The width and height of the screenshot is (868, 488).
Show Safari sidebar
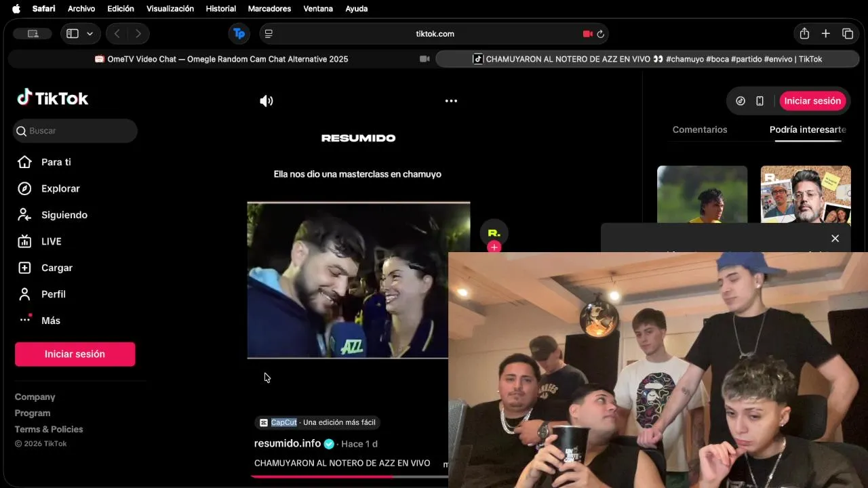tap(73, 34)
